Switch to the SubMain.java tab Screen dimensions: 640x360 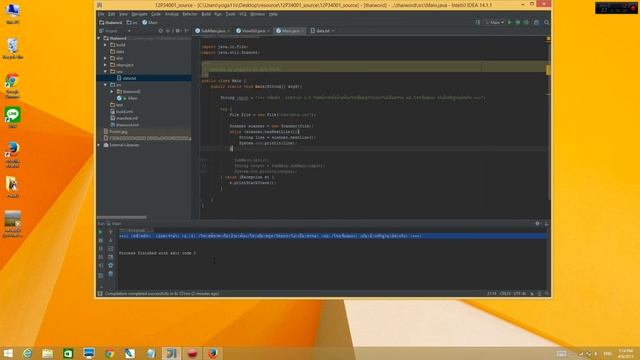[212, 31]
